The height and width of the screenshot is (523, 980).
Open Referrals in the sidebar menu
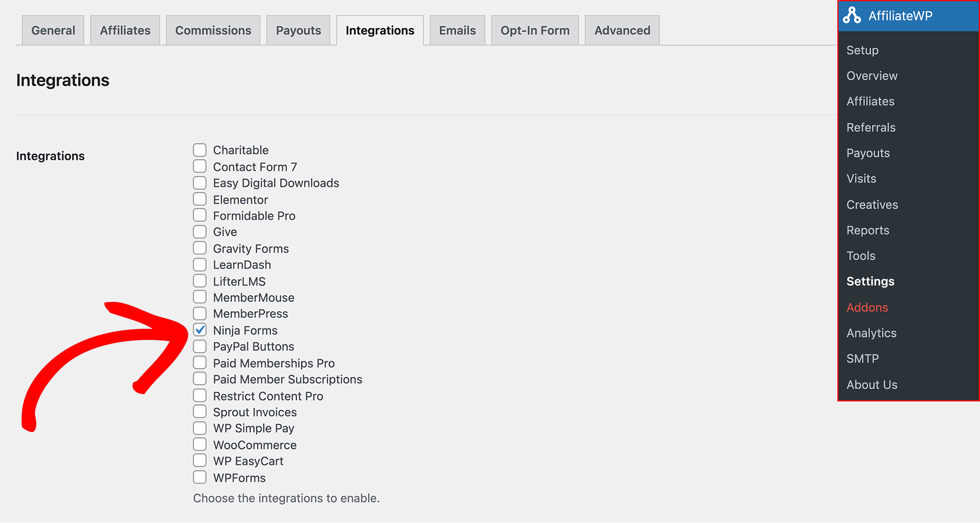(x=871, y=127)
